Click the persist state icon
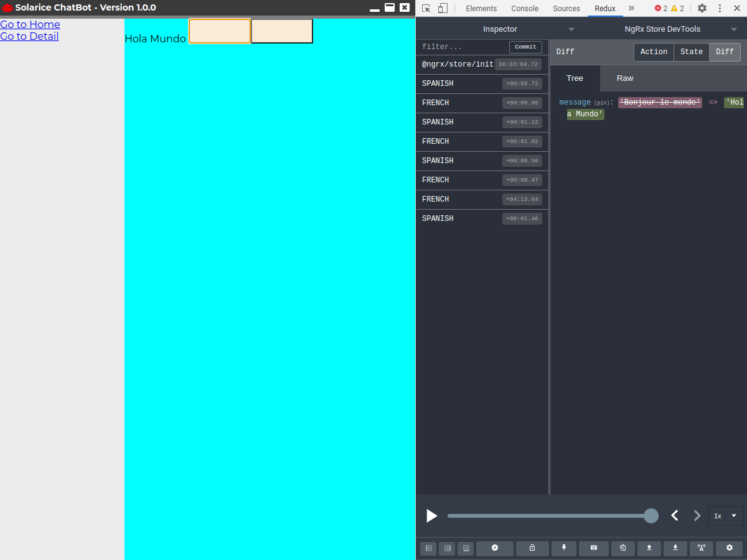 (x=623, y=548)
